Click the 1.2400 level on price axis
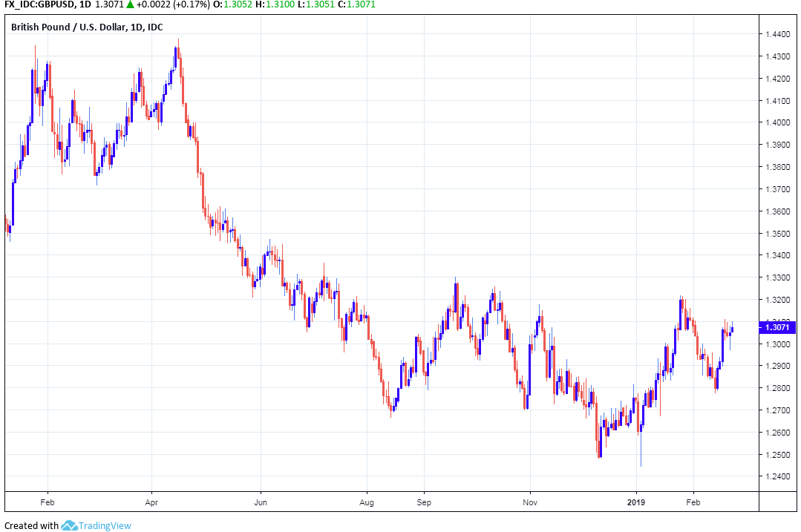The width and height of the screenshot is (801, 532). pos(777,476)
